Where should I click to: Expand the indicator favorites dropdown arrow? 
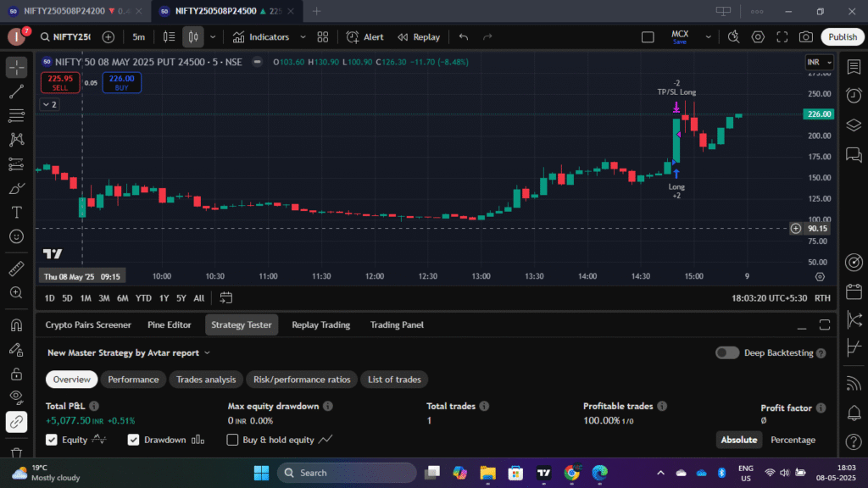(x=303, y=37)
